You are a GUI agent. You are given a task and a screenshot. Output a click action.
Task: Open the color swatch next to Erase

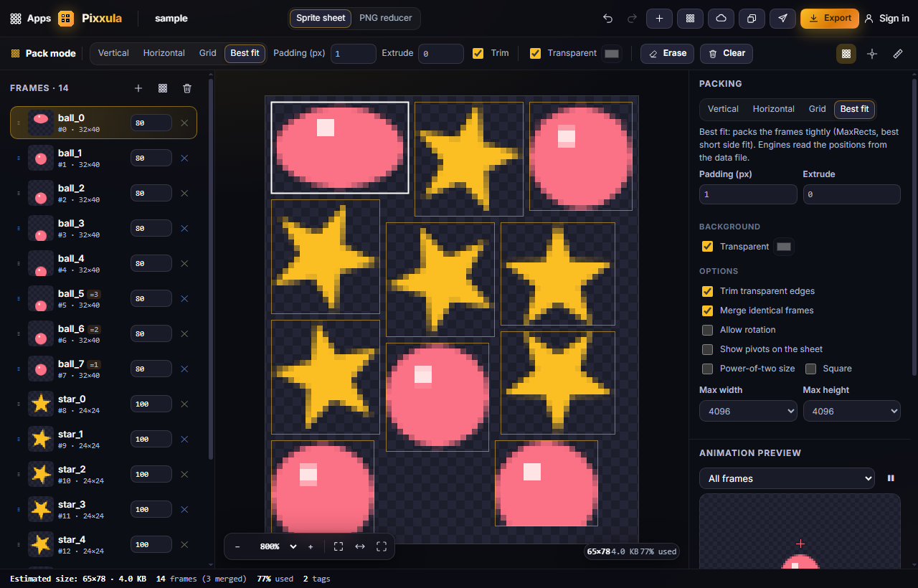pyautogui.click(x=612, y=54)
